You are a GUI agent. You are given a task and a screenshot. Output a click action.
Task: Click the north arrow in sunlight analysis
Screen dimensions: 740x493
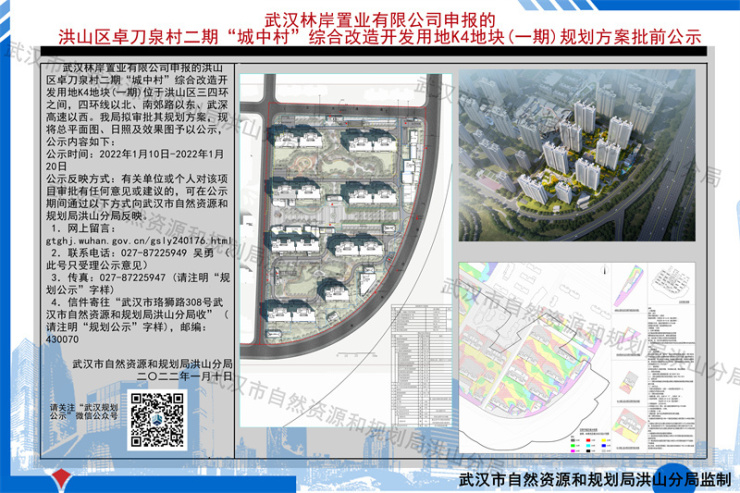605,270
